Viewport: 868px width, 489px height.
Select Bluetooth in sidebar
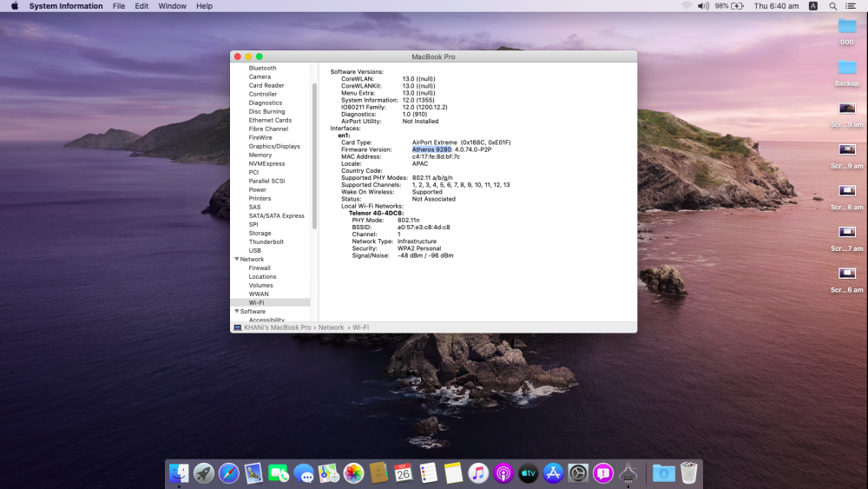[262, 68]
